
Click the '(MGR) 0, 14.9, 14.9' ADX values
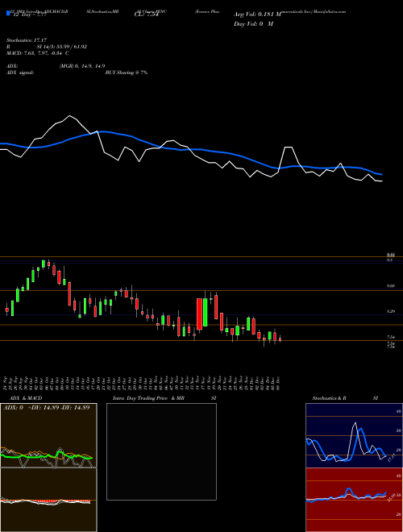[81, 66]
